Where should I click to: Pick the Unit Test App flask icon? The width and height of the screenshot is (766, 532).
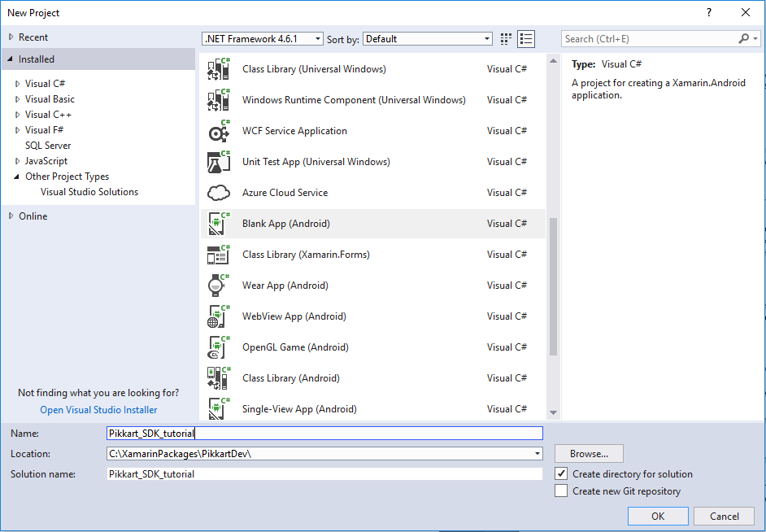coord(219,162)
